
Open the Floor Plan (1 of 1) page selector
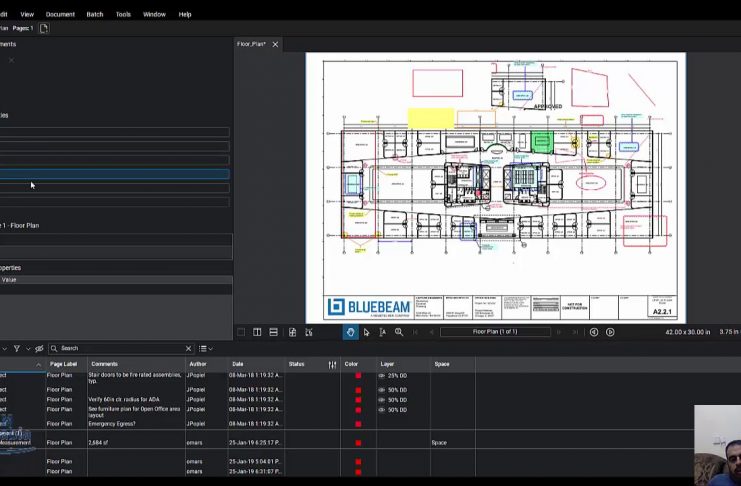496,332
